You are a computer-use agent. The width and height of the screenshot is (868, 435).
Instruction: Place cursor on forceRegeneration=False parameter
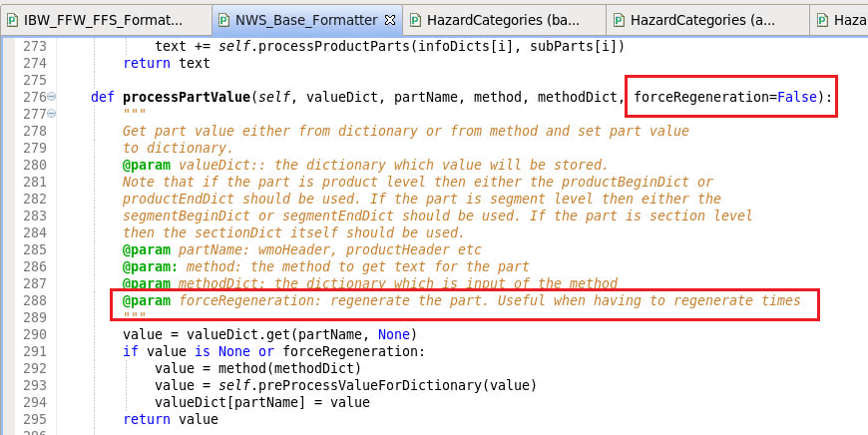[725, 97]
